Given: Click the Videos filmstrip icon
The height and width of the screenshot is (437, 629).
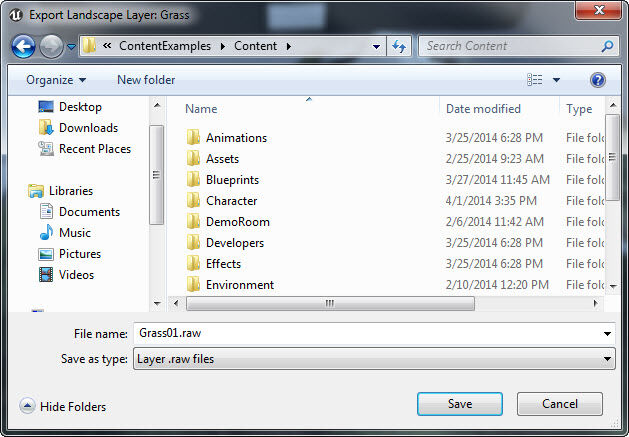Looking at the screenshot, I should click(x=46, y=275).
